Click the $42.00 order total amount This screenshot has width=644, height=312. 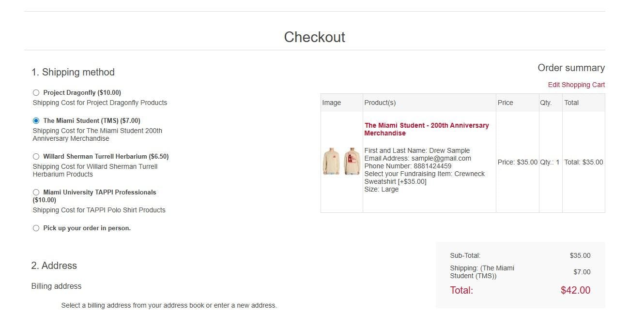click(575, 290)
